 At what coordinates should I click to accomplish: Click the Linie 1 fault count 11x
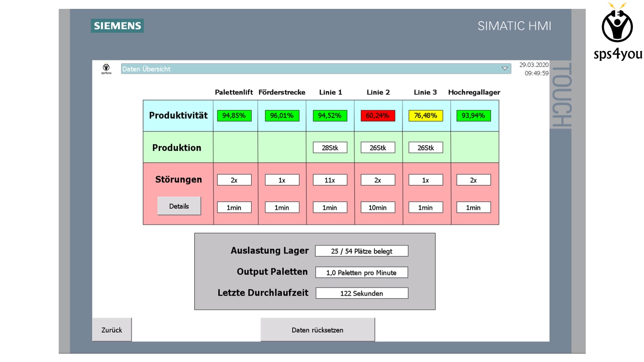click(330, 180)
